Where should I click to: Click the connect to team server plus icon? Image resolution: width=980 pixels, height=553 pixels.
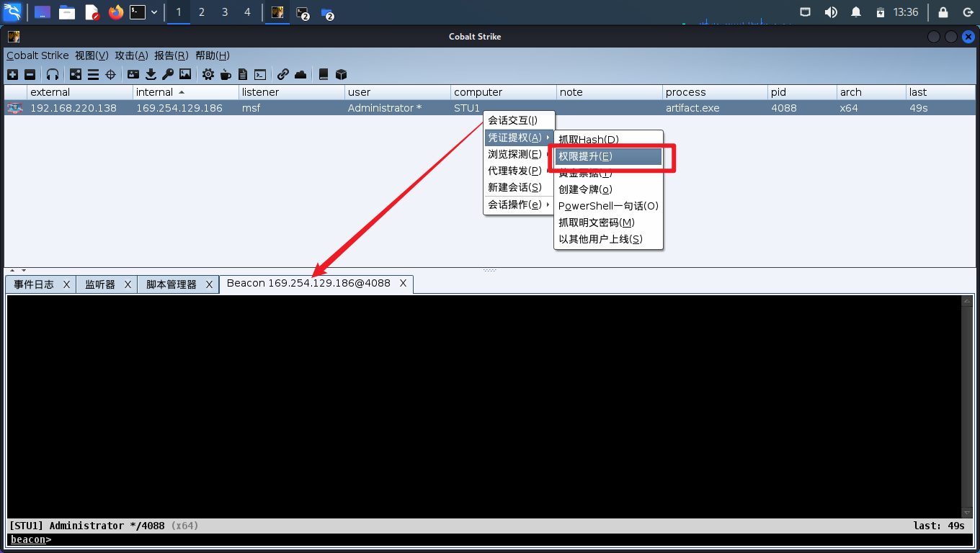[x=13, y=74]
